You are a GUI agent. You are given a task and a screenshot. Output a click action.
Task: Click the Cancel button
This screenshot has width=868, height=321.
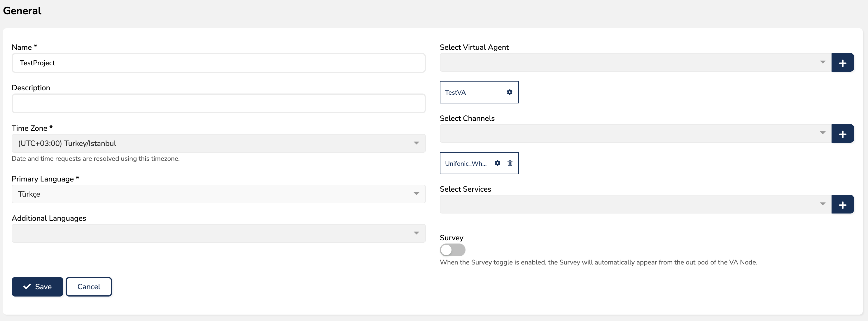click(x=89, y=287)
